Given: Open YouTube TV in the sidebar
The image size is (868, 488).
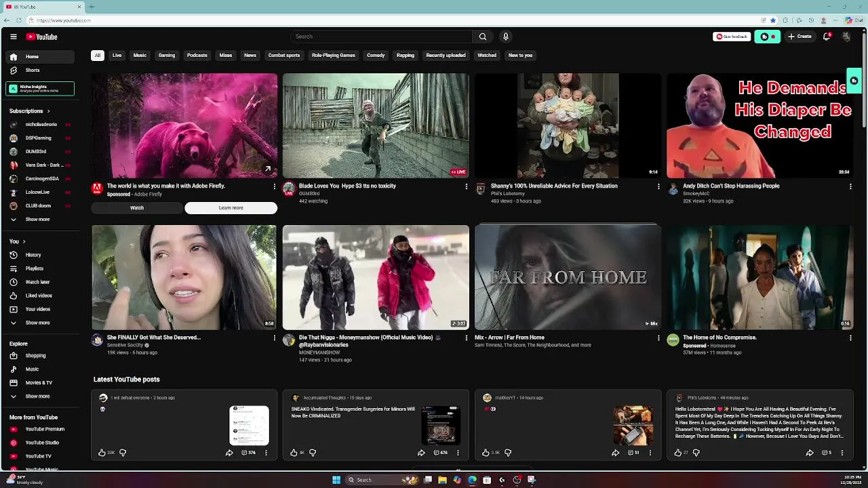Looking at the screenshot, I should pos(41,456).
